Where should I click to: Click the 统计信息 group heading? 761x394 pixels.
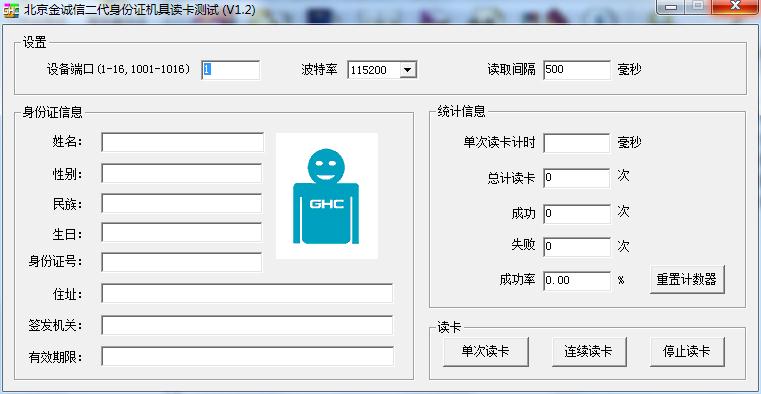462,112
